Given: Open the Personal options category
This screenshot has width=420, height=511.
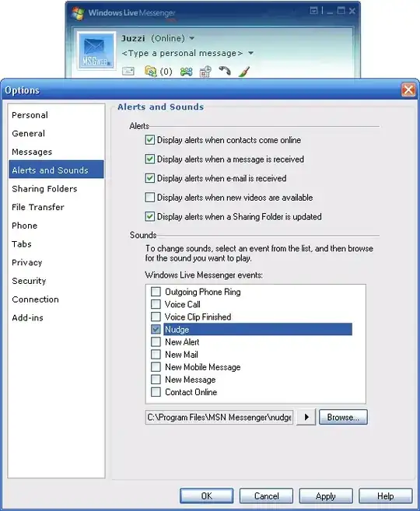Looking at the screenshot, I should tap(56, 115).
